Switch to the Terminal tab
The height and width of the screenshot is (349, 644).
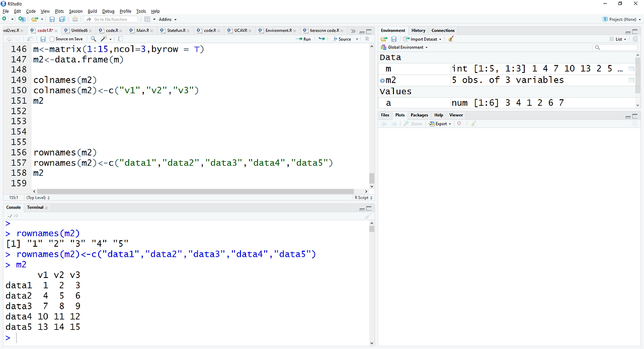pos(35,207)
